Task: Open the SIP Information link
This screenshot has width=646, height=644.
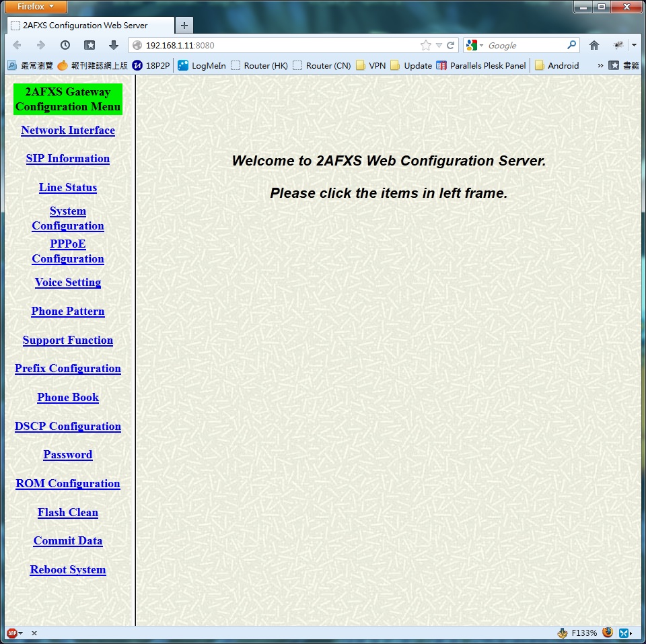Action: pos(68,159)
